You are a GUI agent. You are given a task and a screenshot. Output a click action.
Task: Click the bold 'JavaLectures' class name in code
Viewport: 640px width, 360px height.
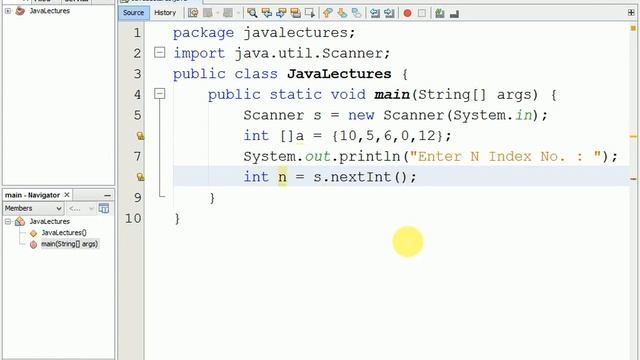[339, 74]
